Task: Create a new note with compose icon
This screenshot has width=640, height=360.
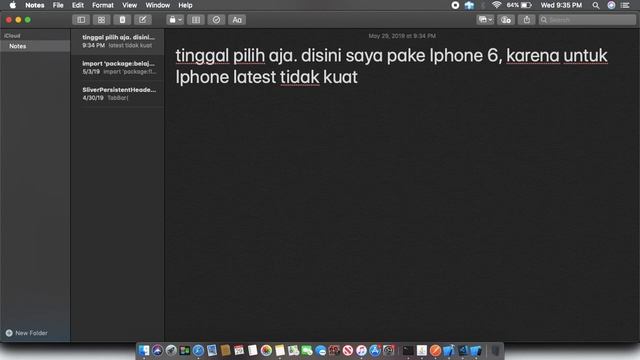Action: (142, 20)
